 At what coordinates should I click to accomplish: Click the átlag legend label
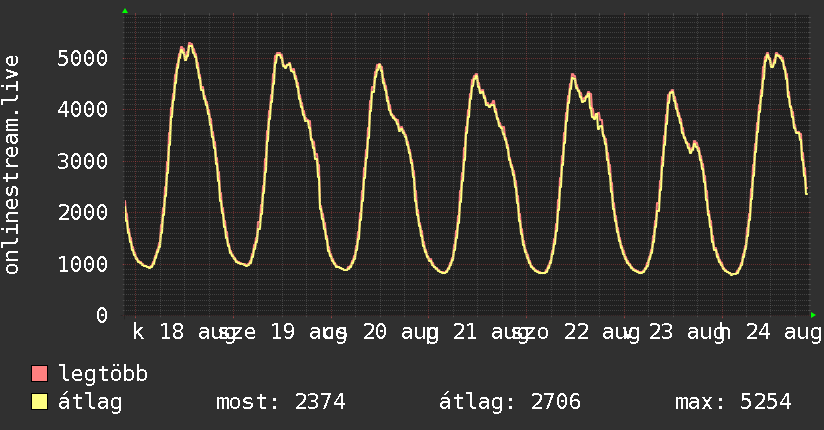coord(90,402)
